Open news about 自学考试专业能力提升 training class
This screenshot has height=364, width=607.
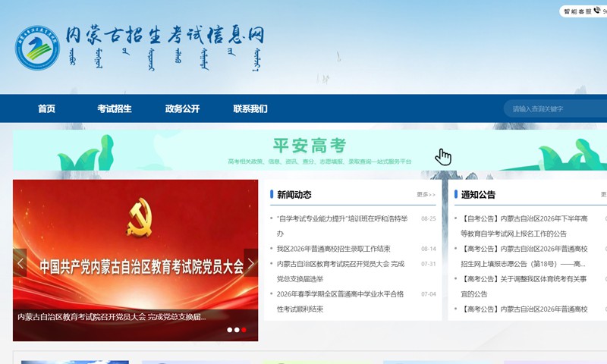pos(342,226)
